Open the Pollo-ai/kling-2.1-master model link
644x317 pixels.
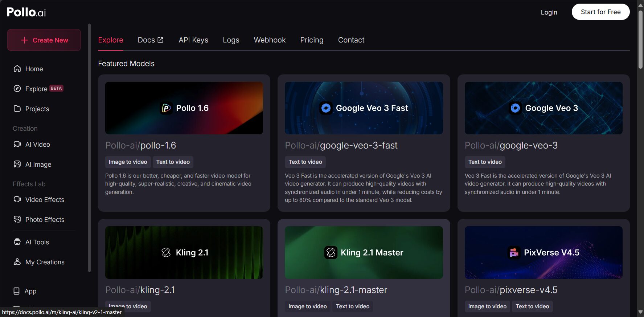point(336,290)
